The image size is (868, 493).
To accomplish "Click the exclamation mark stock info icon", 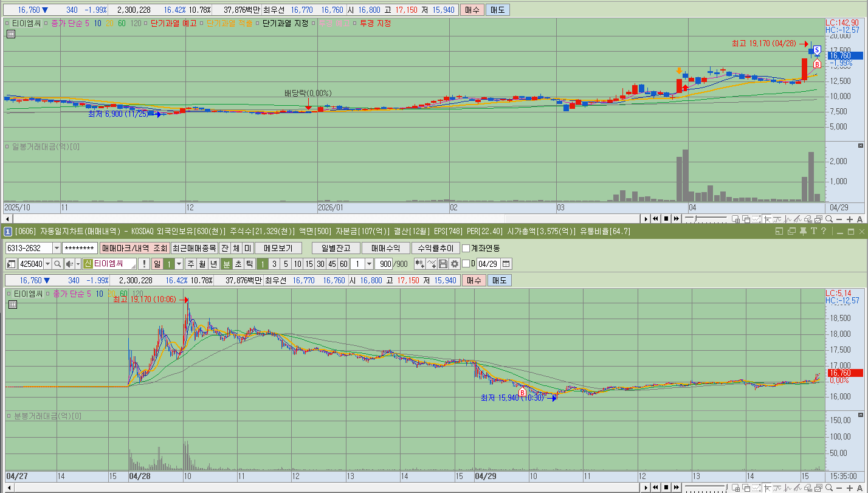I will [144, 264].
